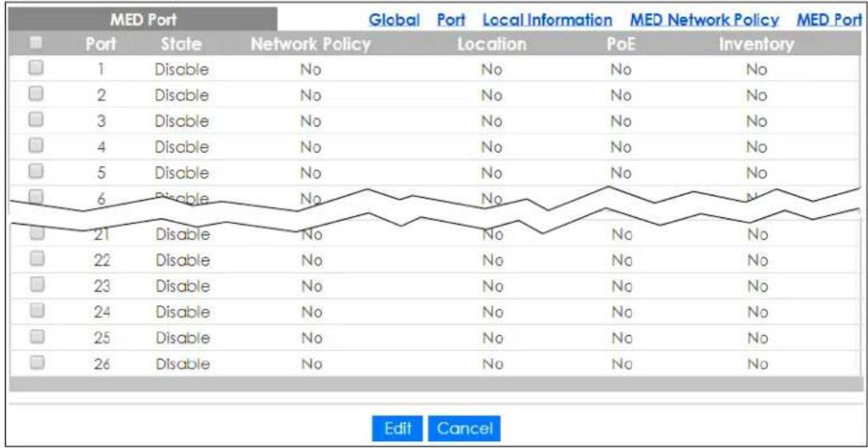The height and width of the screenshot is (448, 868).
Task: Click the PoE value for port 25
Action: coord(622,338)
